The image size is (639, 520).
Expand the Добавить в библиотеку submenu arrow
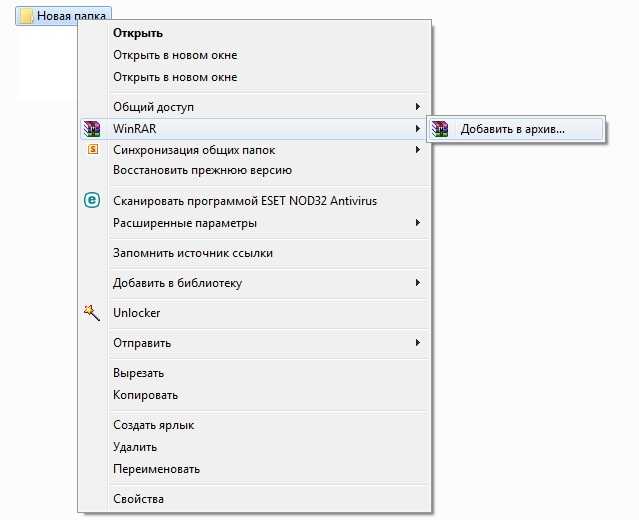(x=417, y=282)
